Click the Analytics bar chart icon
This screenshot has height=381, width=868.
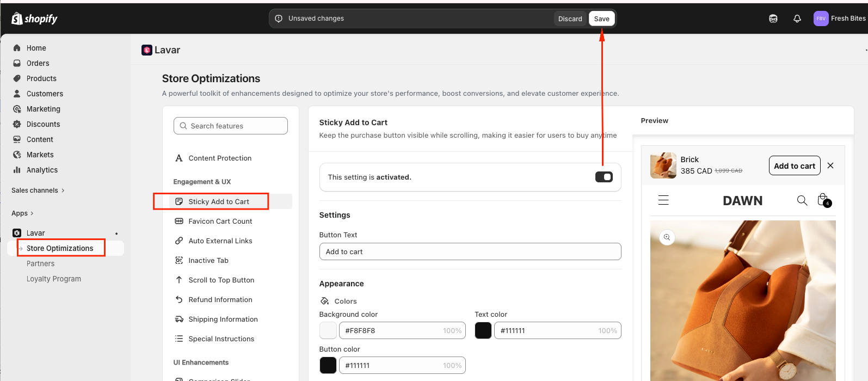coord(17,170)
